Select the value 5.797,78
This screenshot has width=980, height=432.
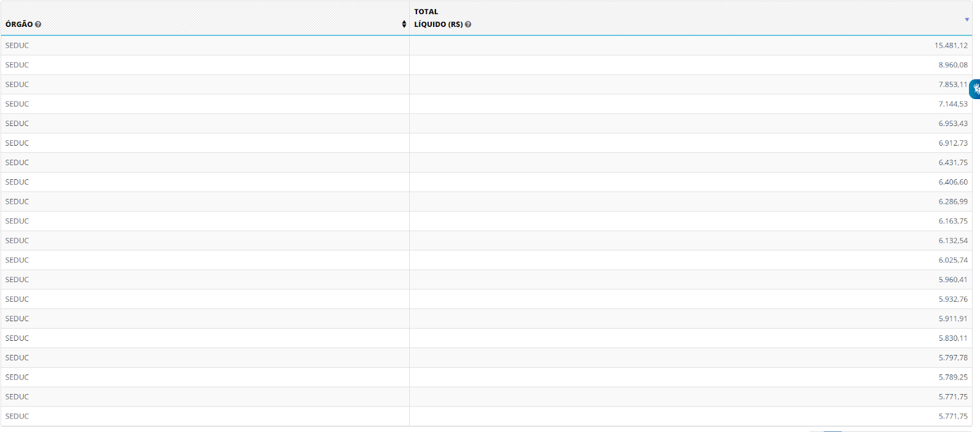point(953,358)
